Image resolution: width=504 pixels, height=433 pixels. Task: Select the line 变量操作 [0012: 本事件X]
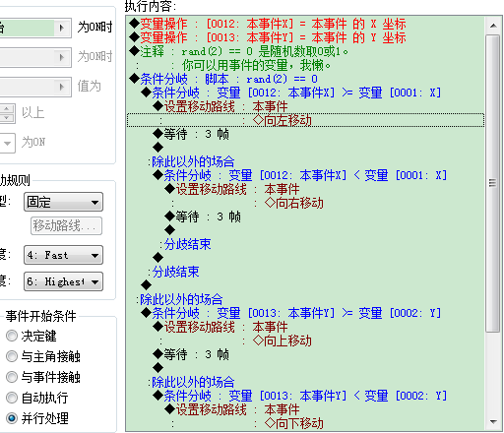[305, 24]
